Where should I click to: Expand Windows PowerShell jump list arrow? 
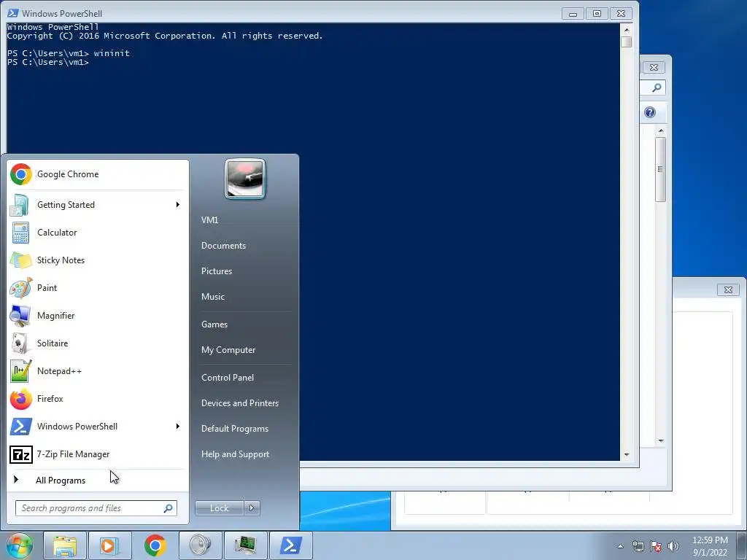tap(178, 426)
